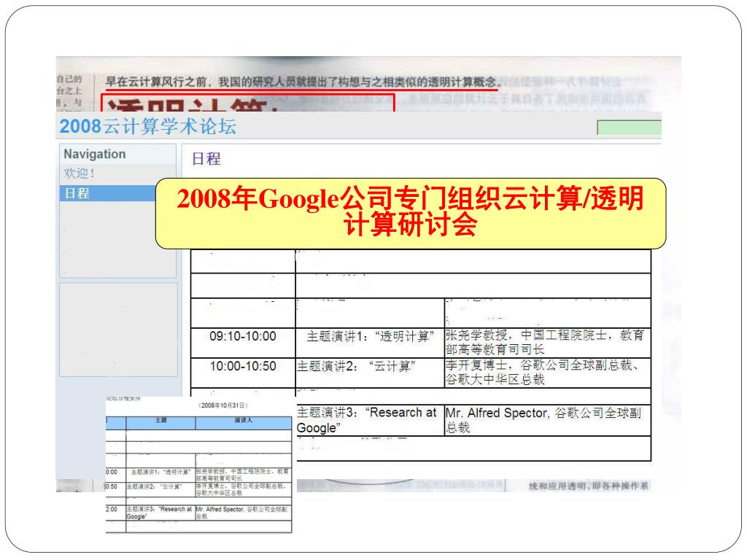Focus the green box in the forum header

(629, 128)
